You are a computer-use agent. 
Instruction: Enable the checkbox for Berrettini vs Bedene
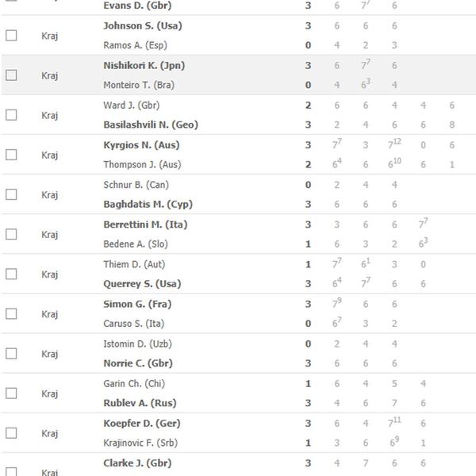tap(11, 234)
